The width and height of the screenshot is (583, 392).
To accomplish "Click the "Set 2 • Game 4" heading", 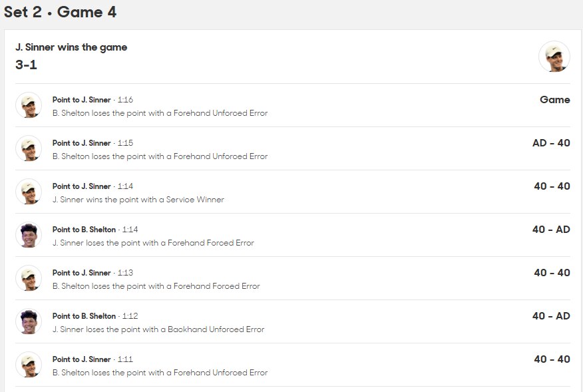I will [60, 12].
